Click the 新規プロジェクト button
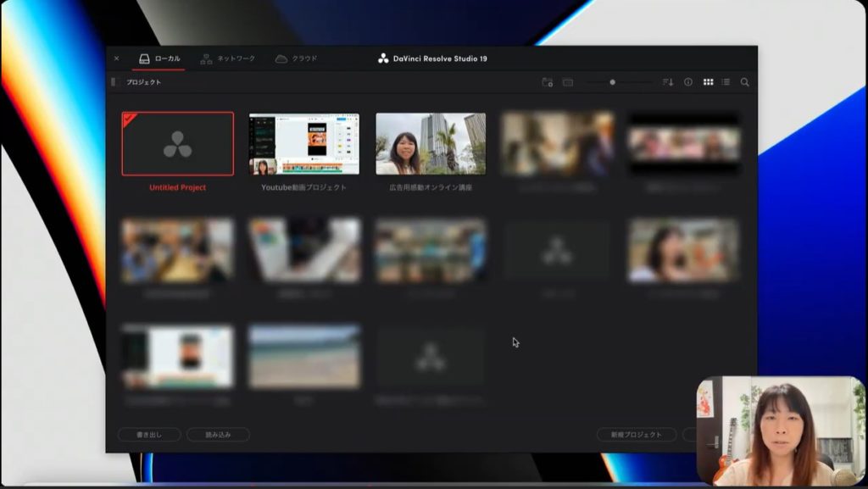Screen dimensions: 868x489 pos(637,435)
